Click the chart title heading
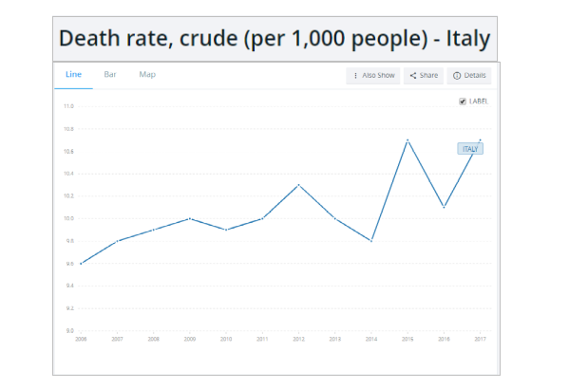Screen dimensions: 588x389 coord(275,39)
